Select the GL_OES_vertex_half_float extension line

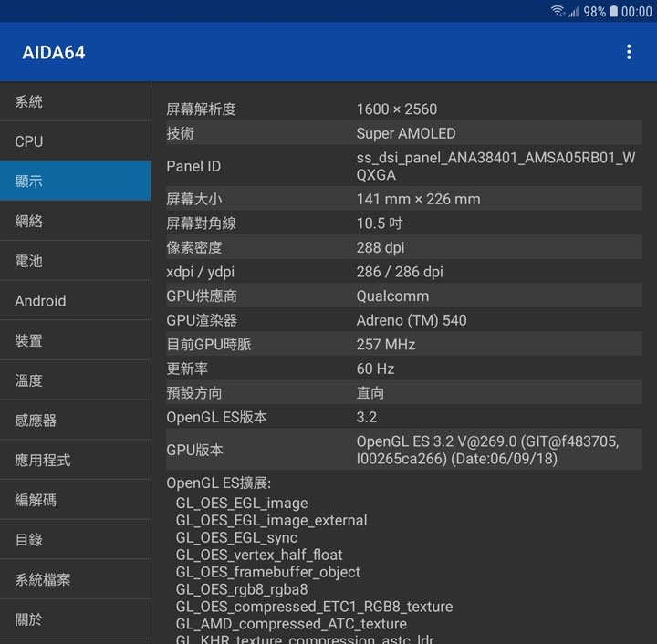tap(259, 555)
